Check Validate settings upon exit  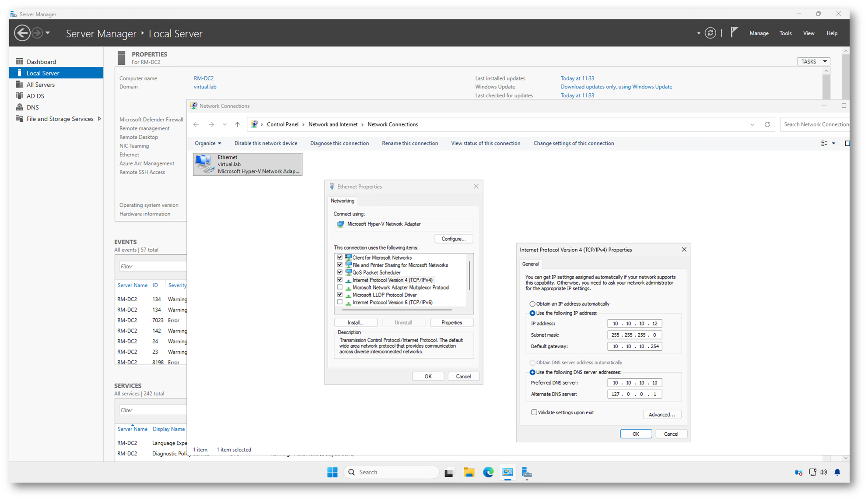click(x=534, y=412)
